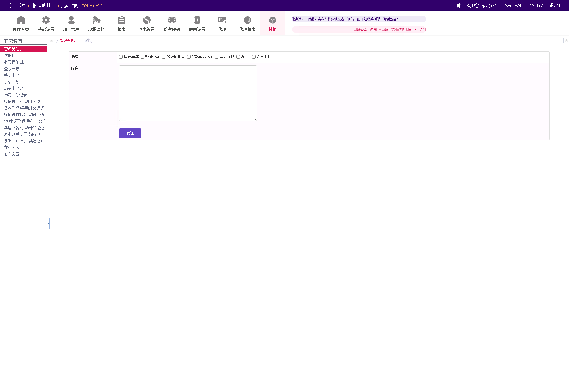Open 基础设置 gear icon
The height and width of the screenshot is (392, 569).
click(x=46, y=20)
